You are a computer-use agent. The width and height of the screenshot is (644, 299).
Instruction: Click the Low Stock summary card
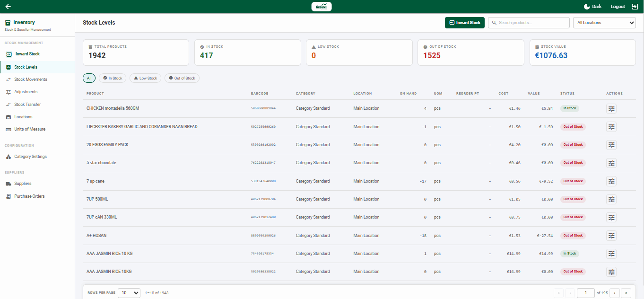tap(359, 53)
